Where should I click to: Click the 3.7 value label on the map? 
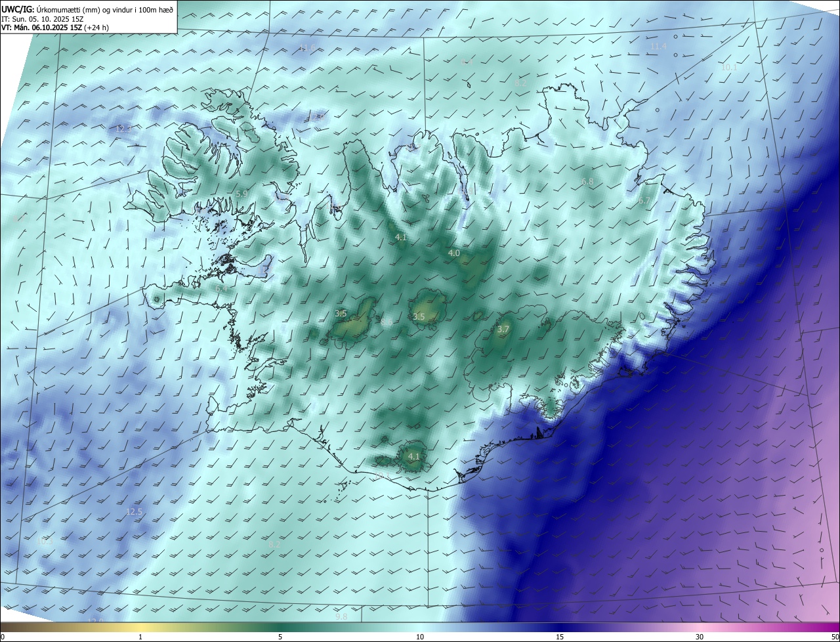503,330
